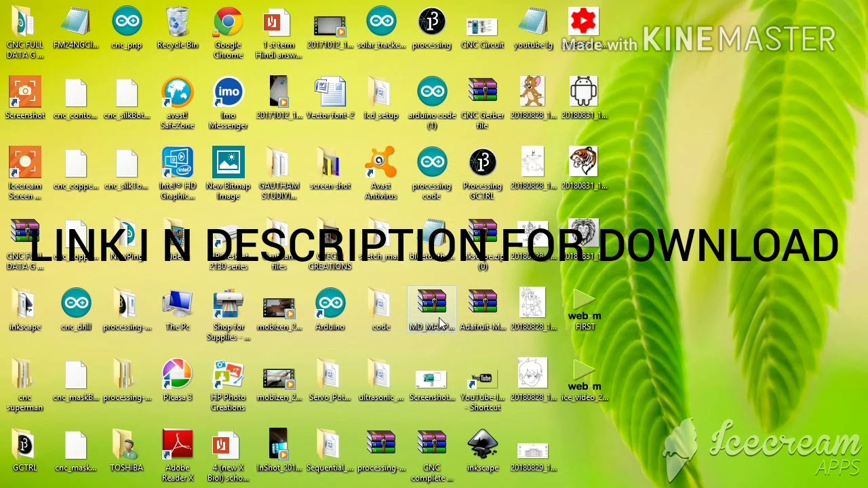Launch Adobe Reader X
The width and height of the screenshot is (868, 488).
click(x=178, y=456)
